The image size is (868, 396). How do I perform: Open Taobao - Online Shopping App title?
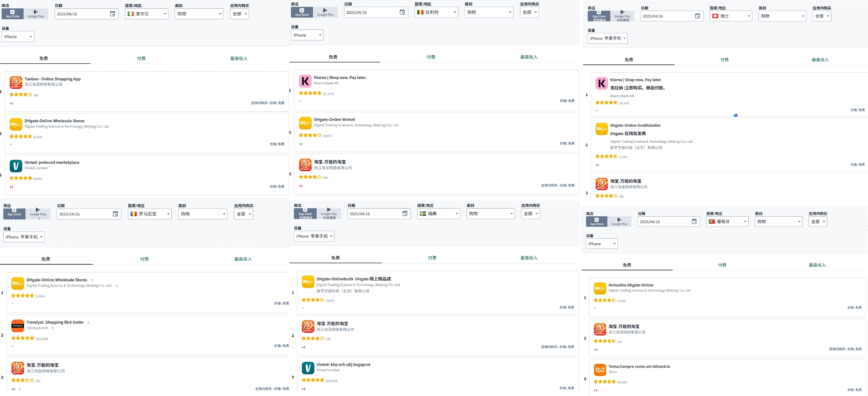click(53, 79)
